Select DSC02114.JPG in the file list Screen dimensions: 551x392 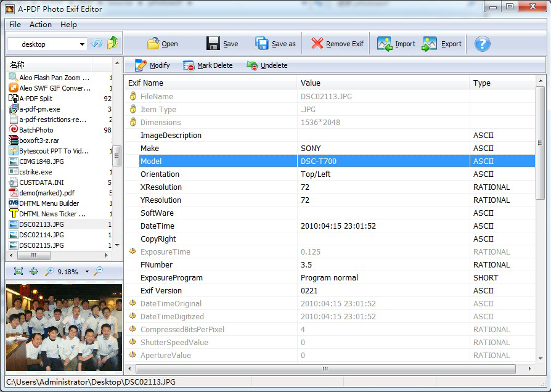[41, 235]
